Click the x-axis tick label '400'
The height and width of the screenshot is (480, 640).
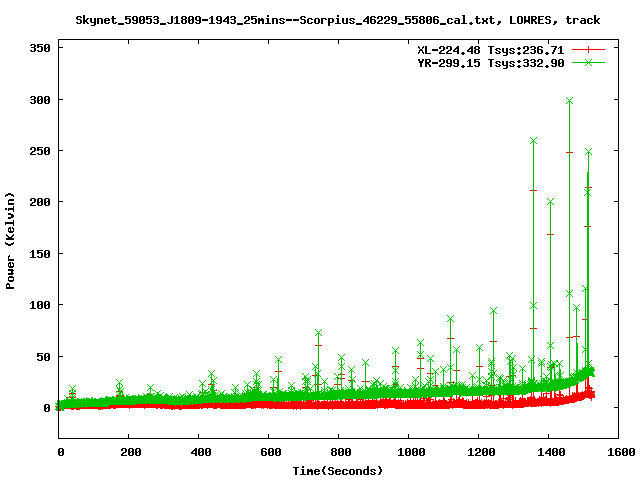[x=201, y=452]
